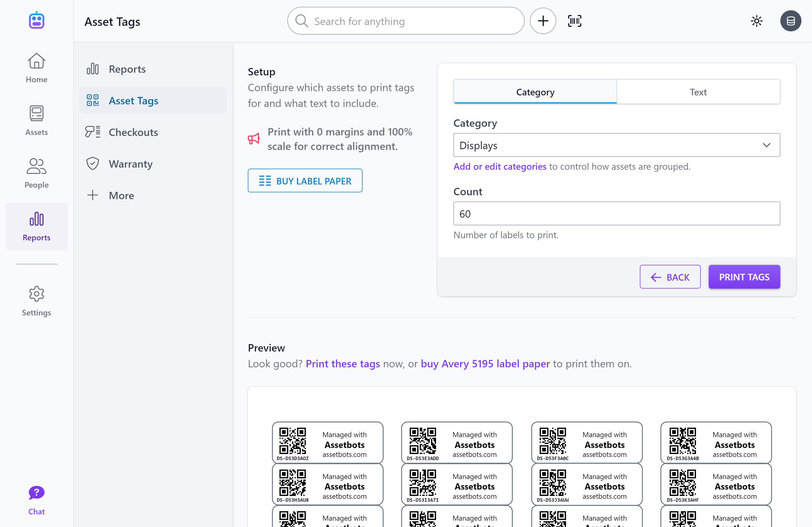
Task: Click the BUY LABEL PAPER button
Action: pyautogui.click(x=305, y=181)
